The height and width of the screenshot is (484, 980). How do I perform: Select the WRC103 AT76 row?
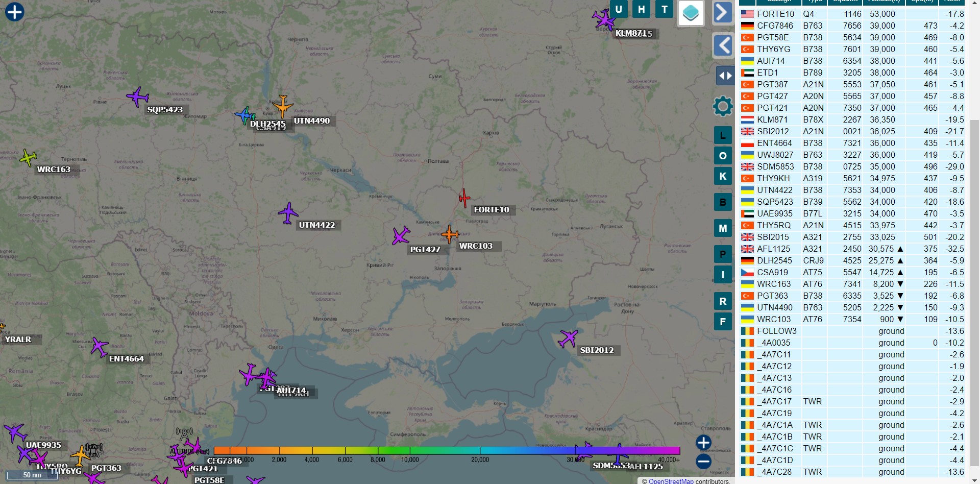852,319
